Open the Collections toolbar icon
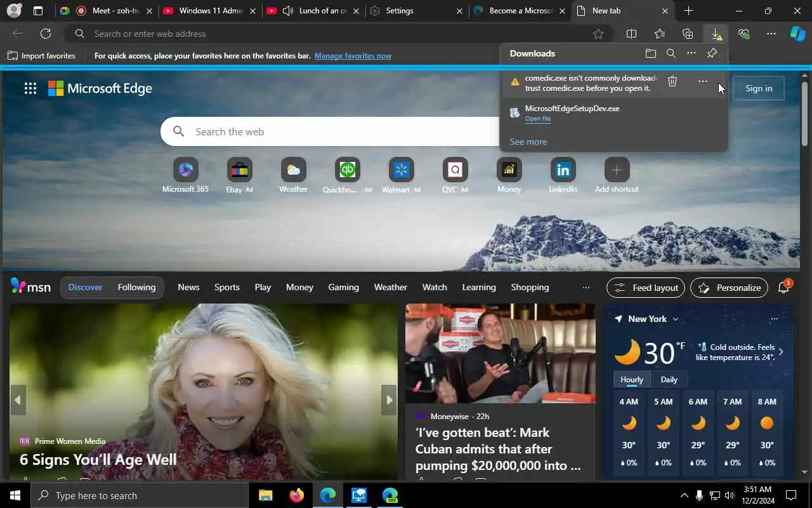This screenshot has width=812, height=508. click(688, 34)
